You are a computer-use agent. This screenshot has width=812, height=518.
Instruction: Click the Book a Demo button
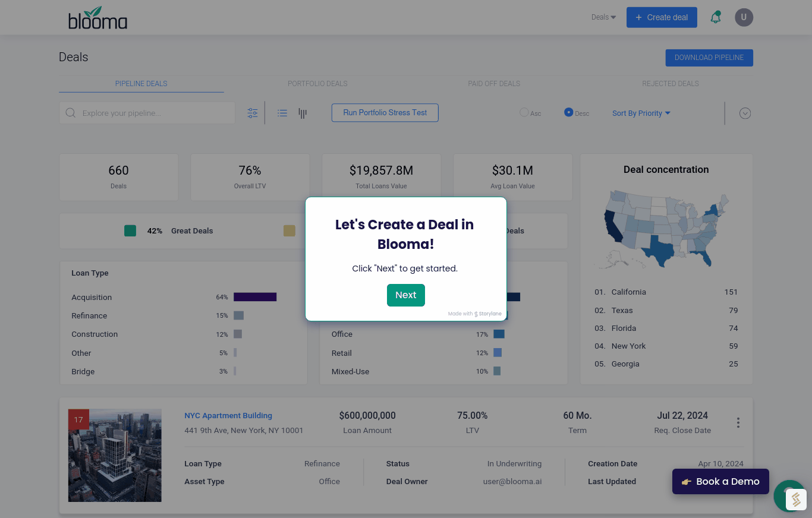coord(720,482)
